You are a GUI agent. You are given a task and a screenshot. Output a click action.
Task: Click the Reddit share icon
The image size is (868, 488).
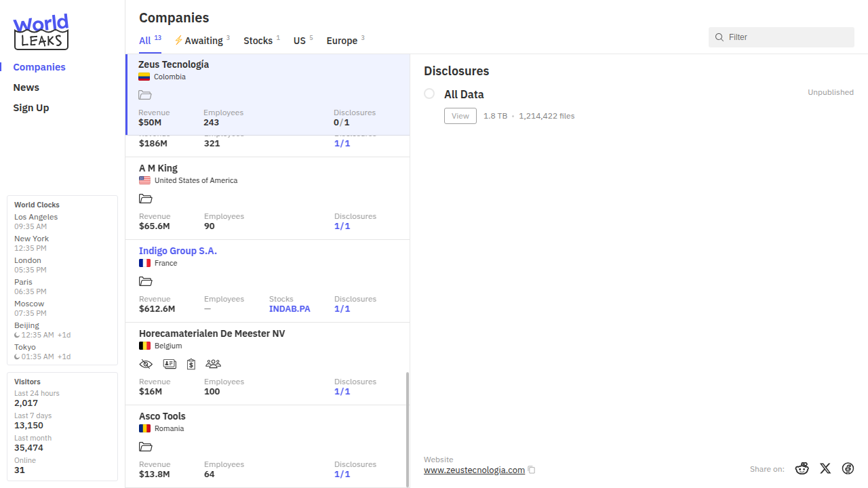802,468
